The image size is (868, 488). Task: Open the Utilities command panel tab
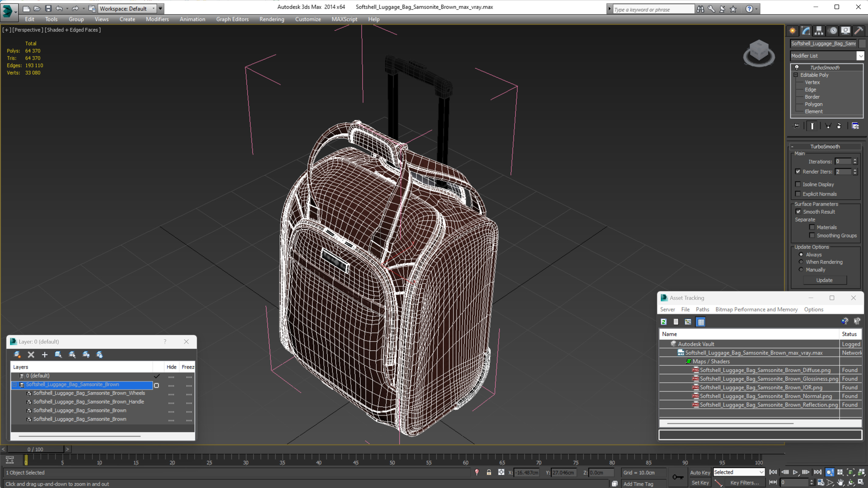859,31
